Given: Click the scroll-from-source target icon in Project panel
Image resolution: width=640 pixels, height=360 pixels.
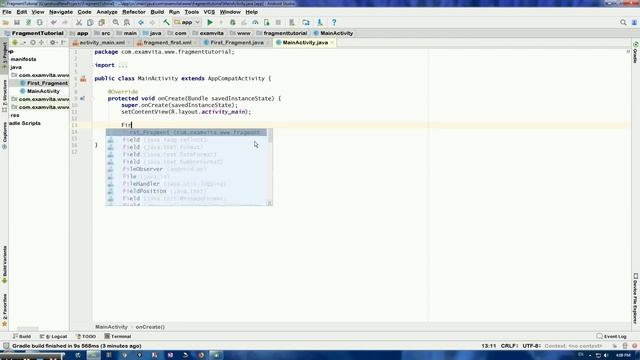Looking at the screenshot, I should pos(33,42).
